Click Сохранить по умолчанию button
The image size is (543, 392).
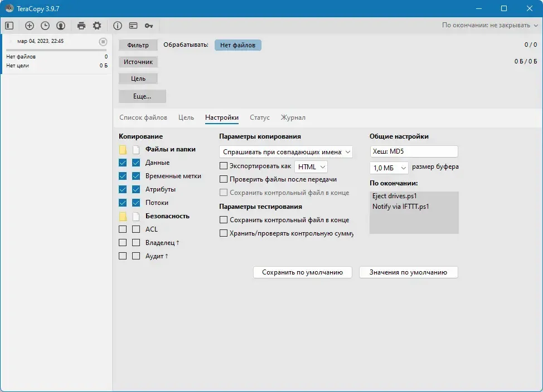(x=302, y=272)
